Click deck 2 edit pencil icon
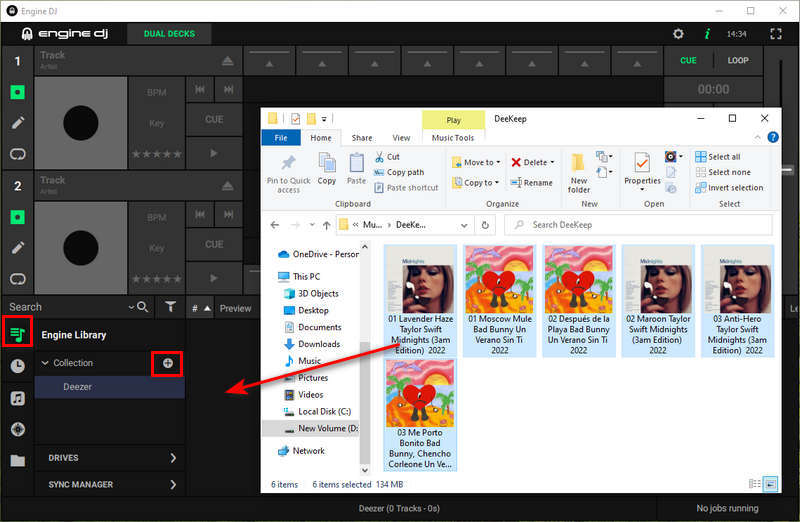Image resolution: width=800 pixels, height=522 pixels. (x=18, y=247)
